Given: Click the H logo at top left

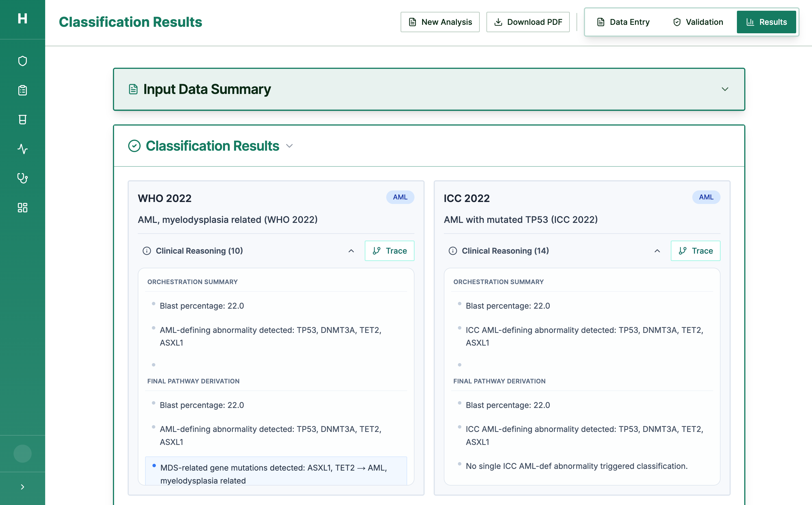Looking at the screenshot, I should click(x=22, y=19).
